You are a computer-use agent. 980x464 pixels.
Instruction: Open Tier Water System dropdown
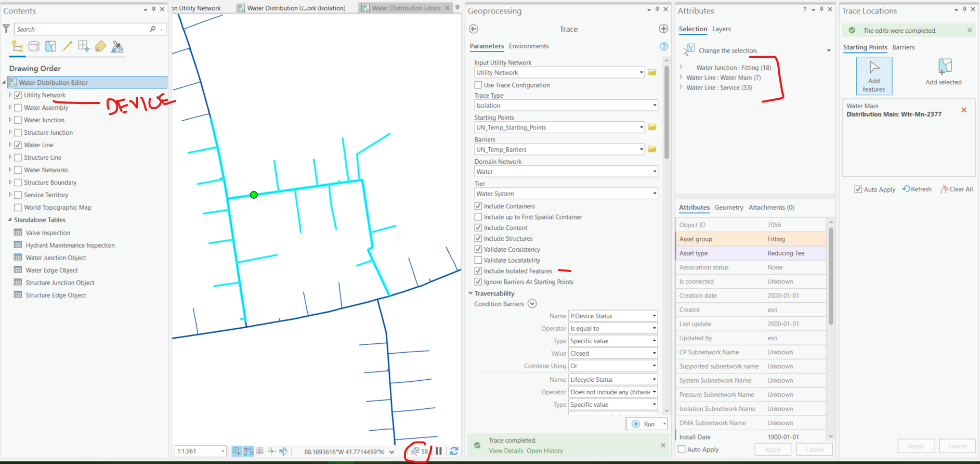pyautogui.click(x=566, y=194)
